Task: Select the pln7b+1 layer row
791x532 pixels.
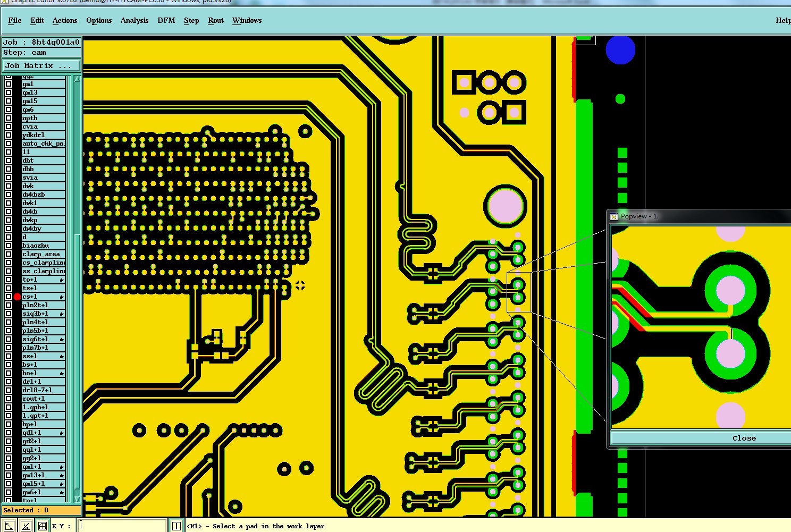Action: pyautogui.click(x=43, y=348)
